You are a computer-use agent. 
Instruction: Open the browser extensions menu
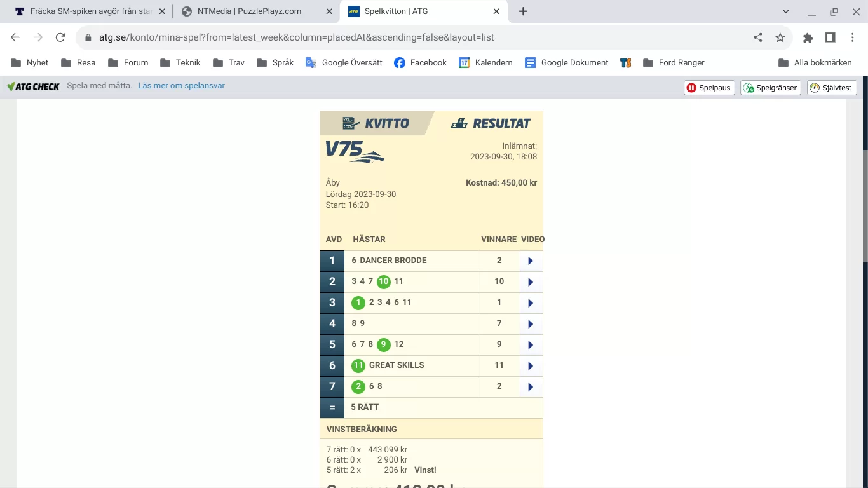pyautogui.click(x=808, y=37)
